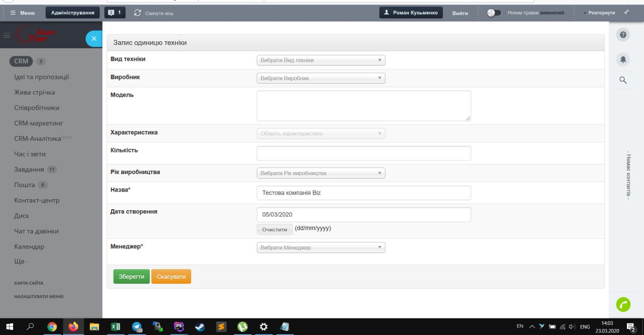
Task: Pin the admin panel with pin icon
Action: click(x=626, y=13)
